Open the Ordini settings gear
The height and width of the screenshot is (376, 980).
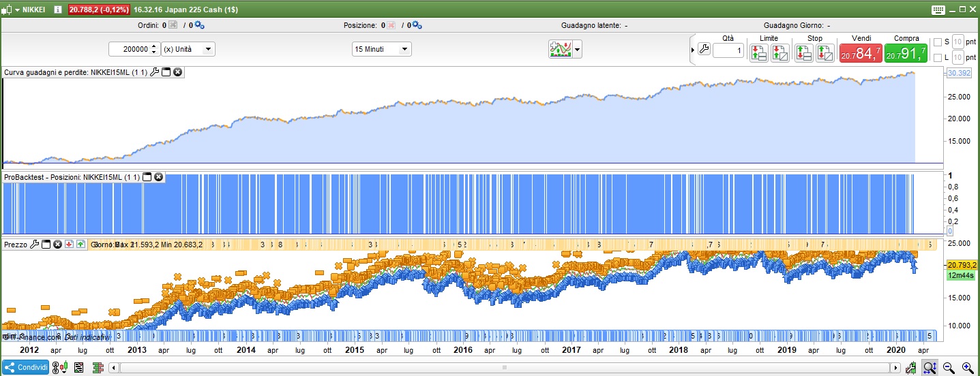(x=199, y=25)
